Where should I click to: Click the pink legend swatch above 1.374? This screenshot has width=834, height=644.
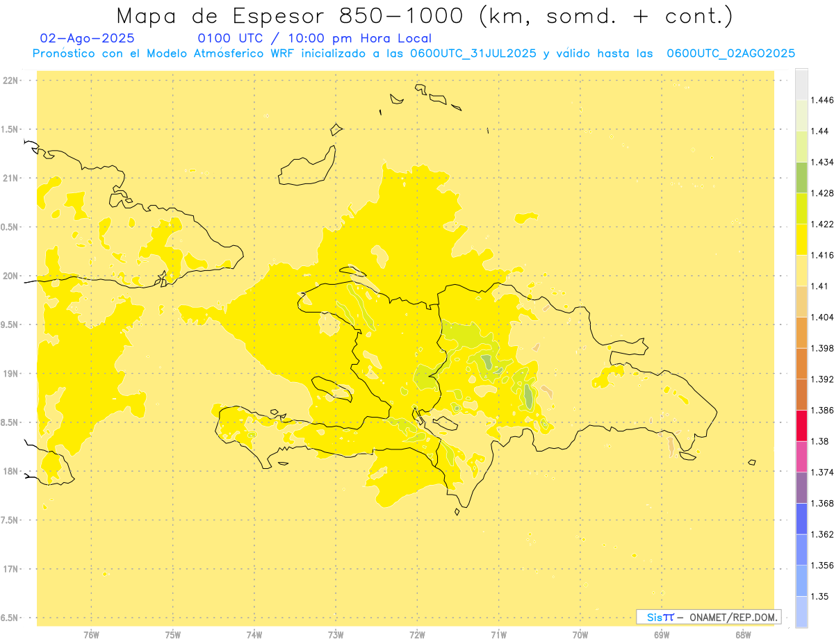point(801,456)
